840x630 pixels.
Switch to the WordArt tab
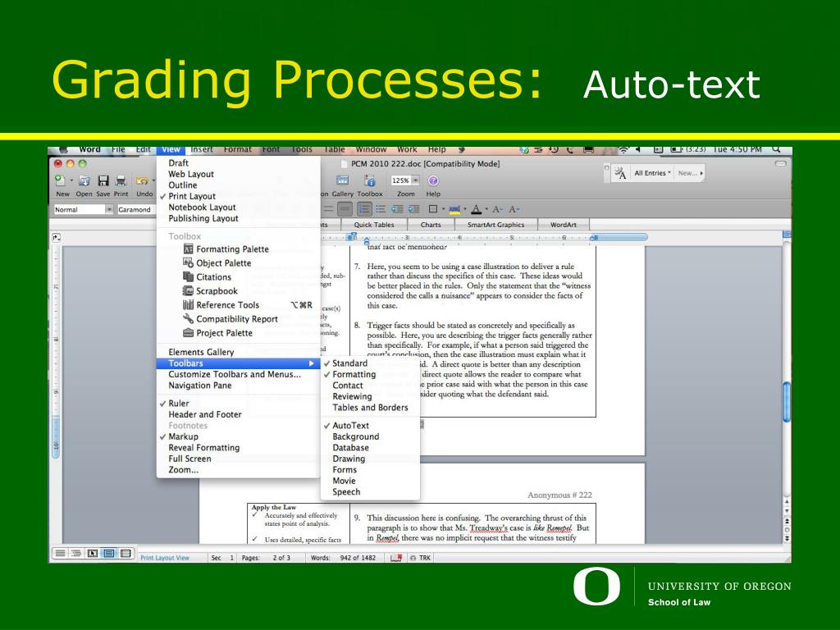[x=563, y=225]
